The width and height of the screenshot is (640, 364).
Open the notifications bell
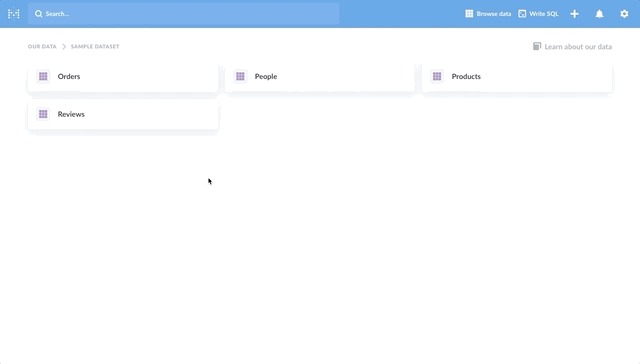[x=599, y=14]
